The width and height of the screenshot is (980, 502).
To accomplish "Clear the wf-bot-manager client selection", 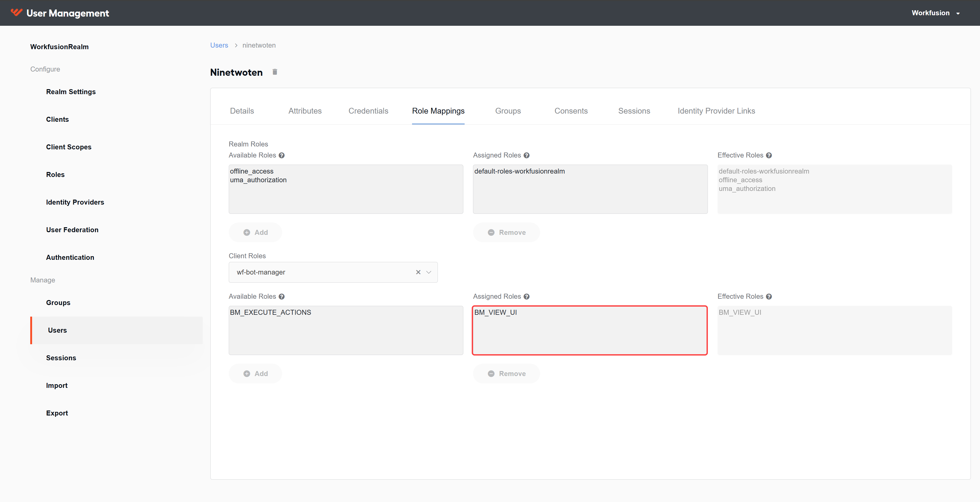I will click(418, 272).
